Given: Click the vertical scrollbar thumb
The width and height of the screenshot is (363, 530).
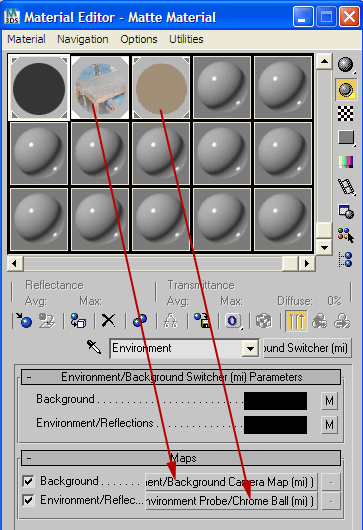Looking at the screenshot, I should click(324, 231).
